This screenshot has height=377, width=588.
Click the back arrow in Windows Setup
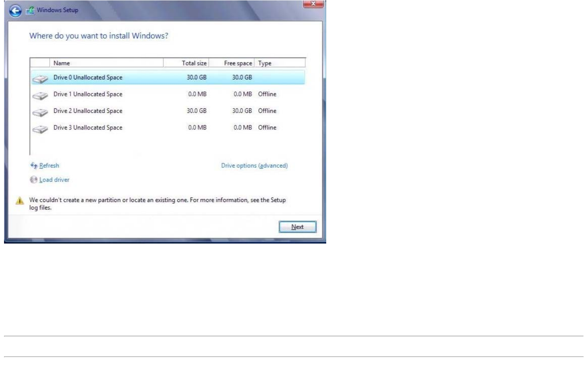click(x=15, y=11)
